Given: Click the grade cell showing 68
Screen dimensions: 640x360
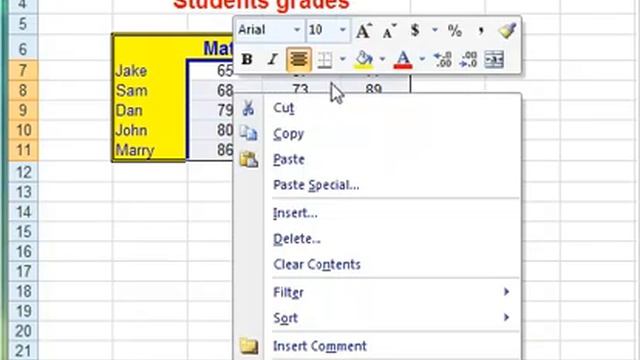Looking at the screenshot, I should coord(211,90).
